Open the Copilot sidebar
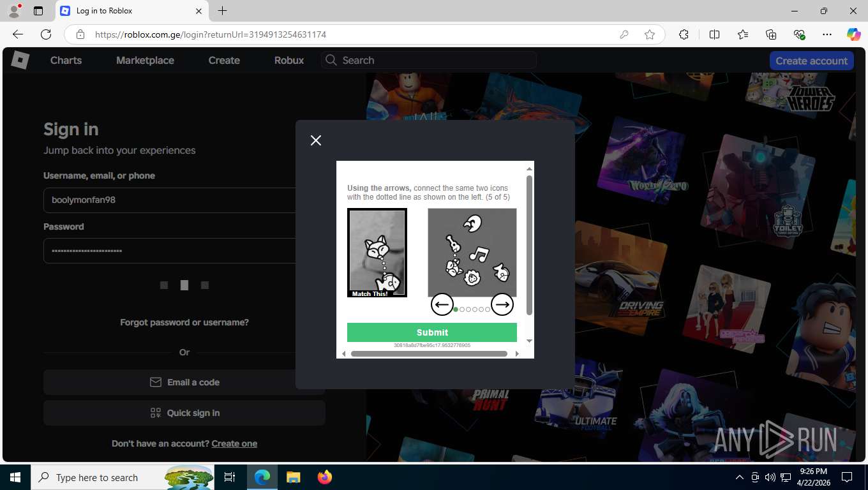 pyautogui.click(x=853, y=34)
